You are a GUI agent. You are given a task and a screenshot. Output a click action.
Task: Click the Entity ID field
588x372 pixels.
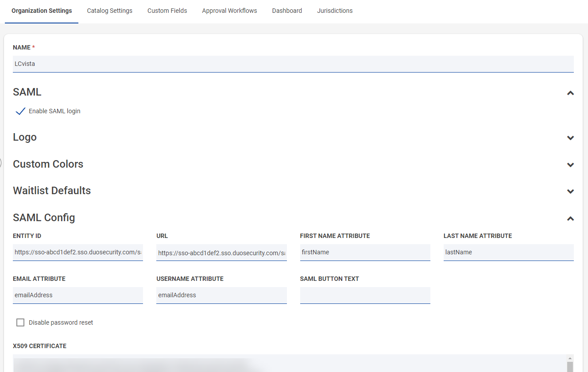[x=78, y=252]
